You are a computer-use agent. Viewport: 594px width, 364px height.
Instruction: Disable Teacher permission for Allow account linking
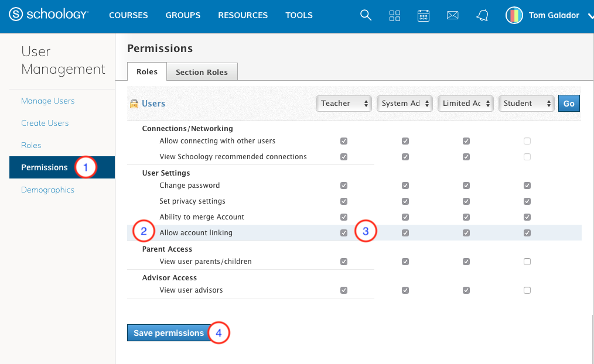point(343,232)
